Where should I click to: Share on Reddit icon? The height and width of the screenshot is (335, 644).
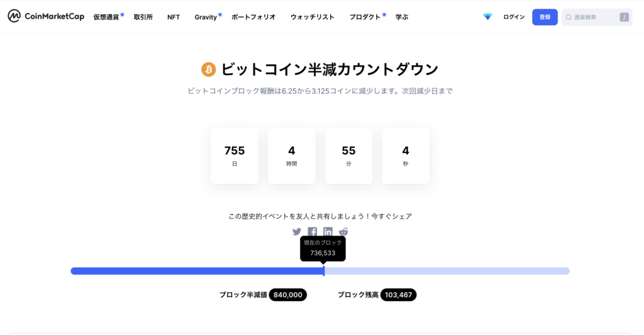(x=343, y=232)
